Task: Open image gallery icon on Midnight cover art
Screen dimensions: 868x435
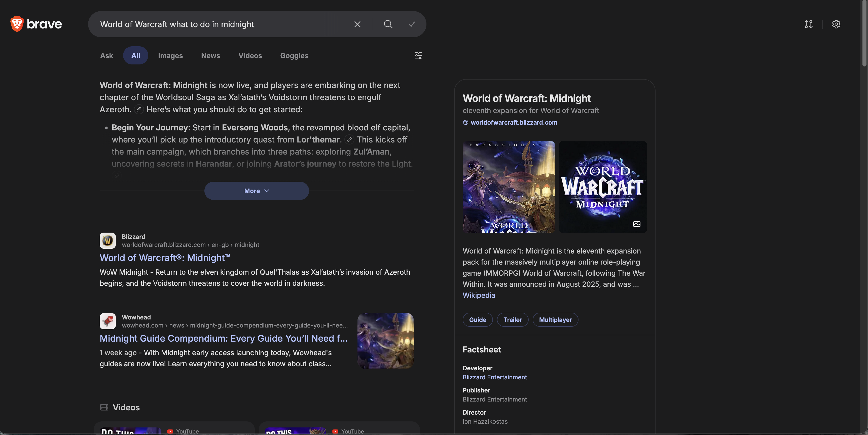Action: pyautogui.click(x=636, y=224)
